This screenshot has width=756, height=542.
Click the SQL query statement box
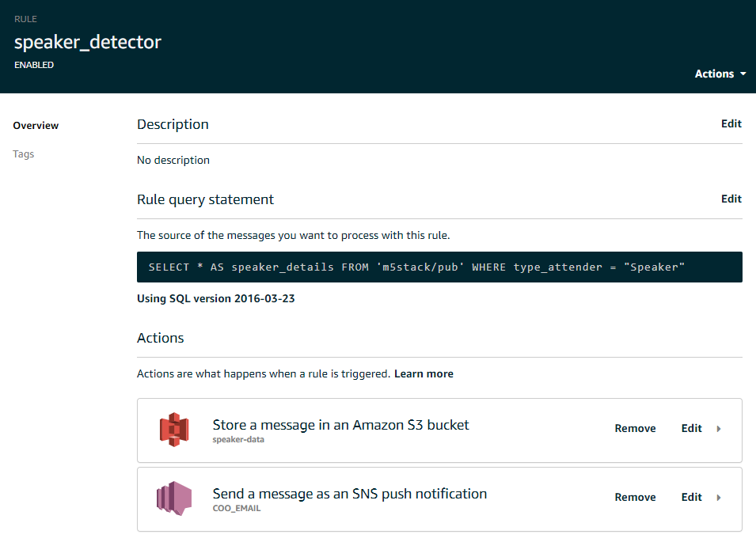coord(439,267)
